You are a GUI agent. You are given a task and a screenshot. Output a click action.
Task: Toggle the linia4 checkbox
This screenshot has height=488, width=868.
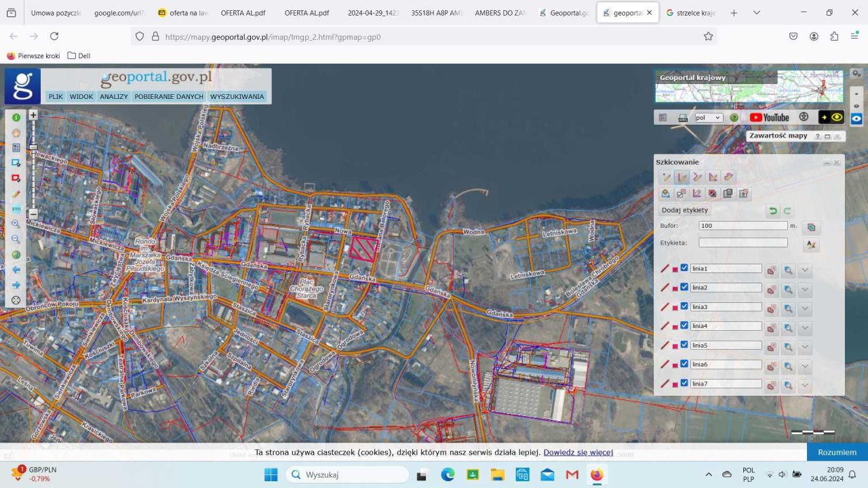684,325
